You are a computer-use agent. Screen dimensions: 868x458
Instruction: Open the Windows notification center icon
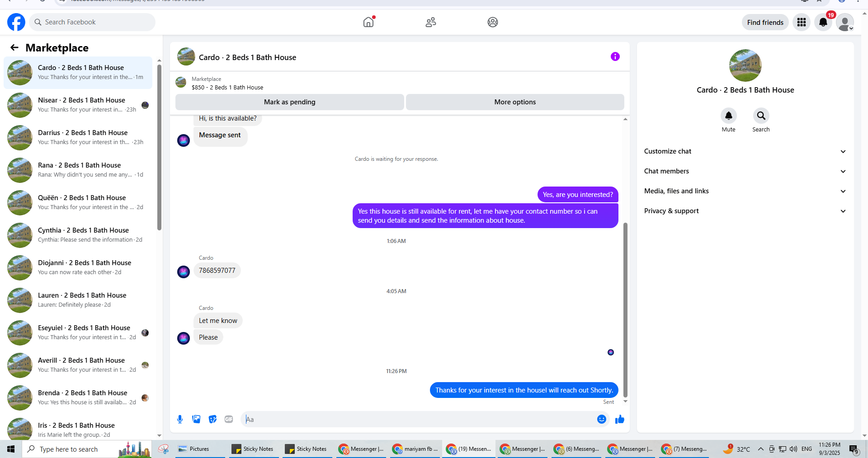click(x=854, y=449)
